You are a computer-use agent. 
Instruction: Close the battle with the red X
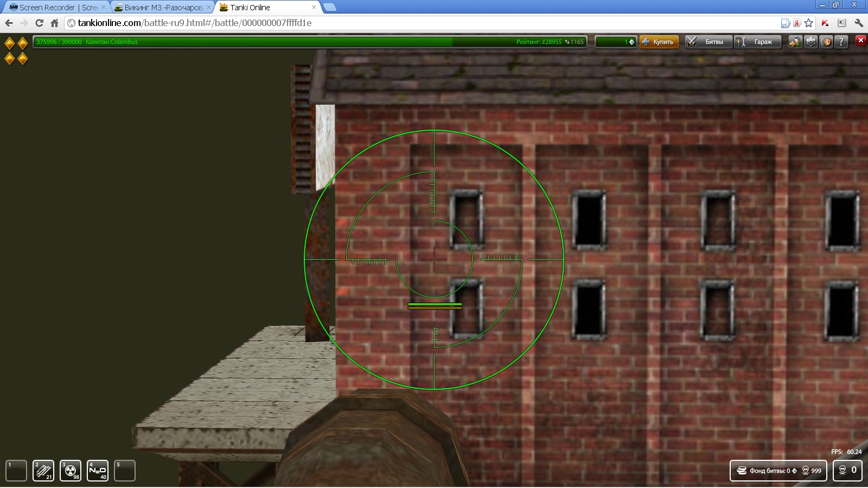coord(860,40)
